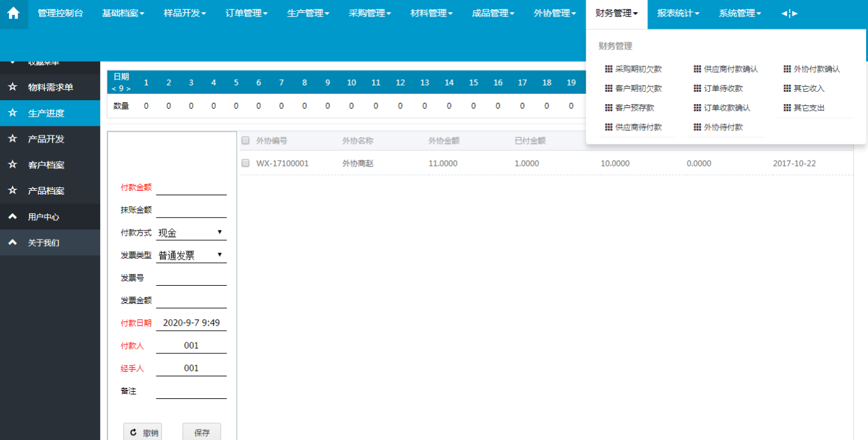Click the star icon beside 产品开发
Viewport: 868px width, 440px height.
[12, 139]
